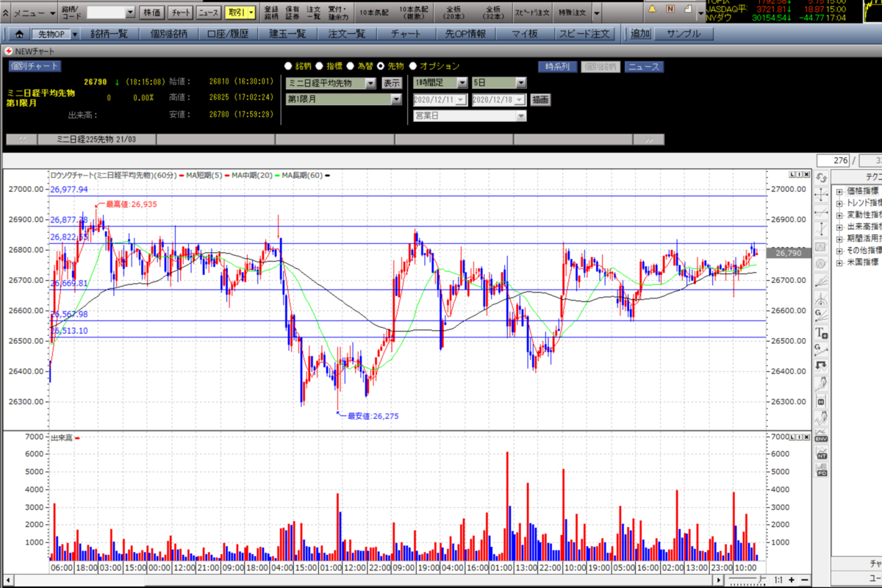Page the symbol tabs right with the >> arrow
882x588 pixels.
[x=648, y=139]
